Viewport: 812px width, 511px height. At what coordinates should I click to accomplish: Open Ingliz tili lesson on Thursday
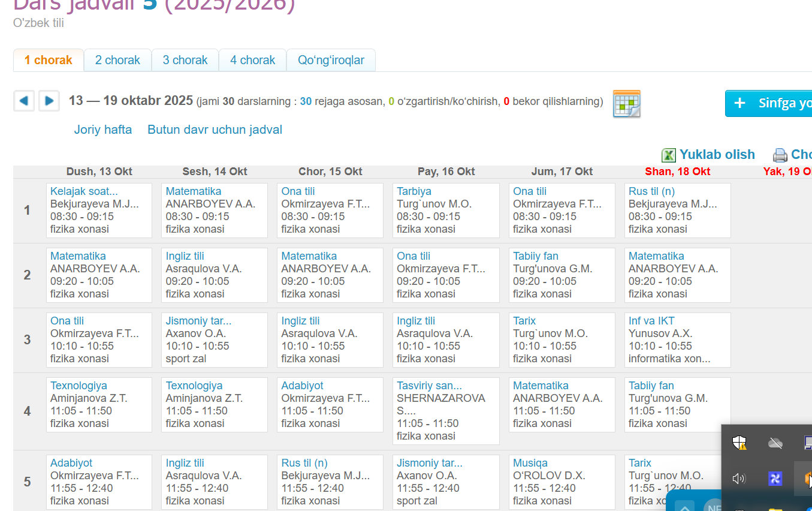pos(416,321)
